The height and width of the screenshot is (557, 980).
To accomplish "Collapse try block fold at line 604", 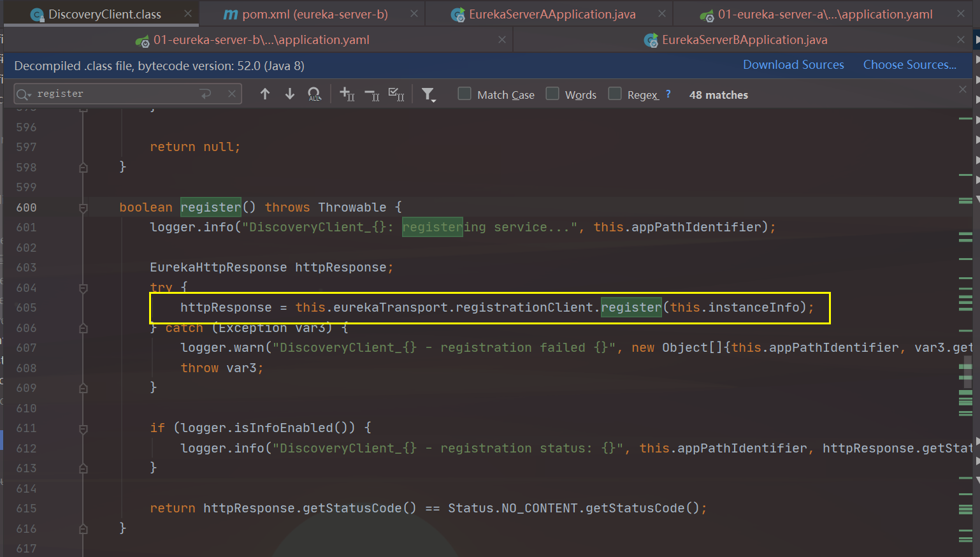I will (83, 288).
